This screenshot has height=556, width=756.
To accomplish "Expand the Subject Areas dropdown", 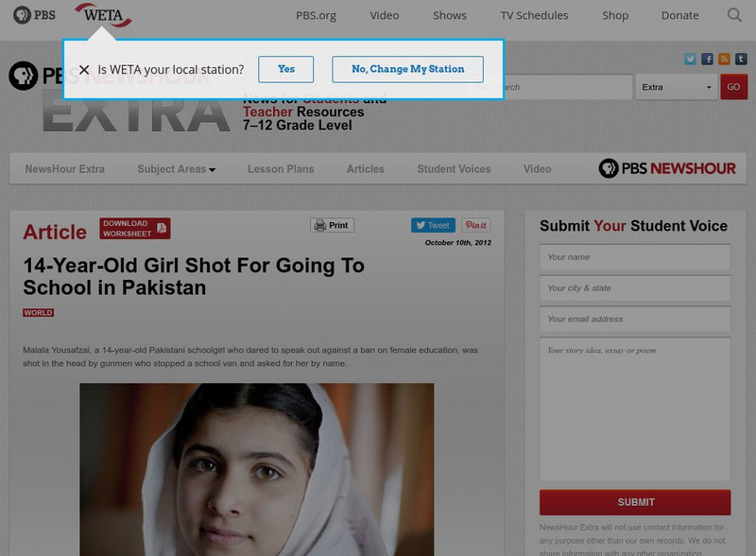I will point(173,169).
